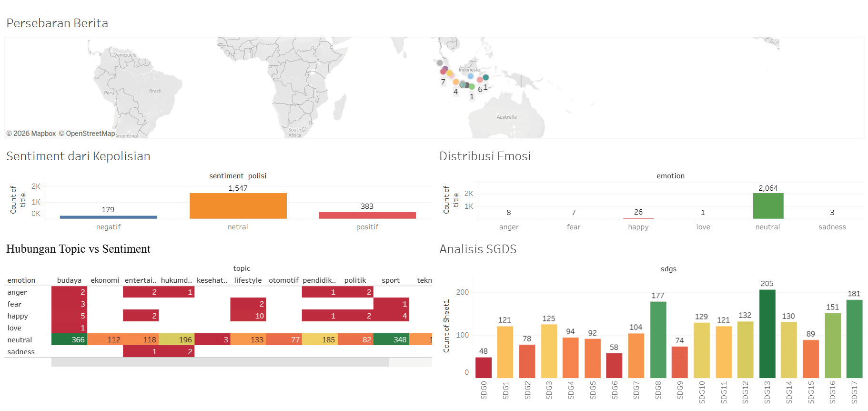
Task: Pick the neutral sport cell showing 348
Action: pos(391,339)
